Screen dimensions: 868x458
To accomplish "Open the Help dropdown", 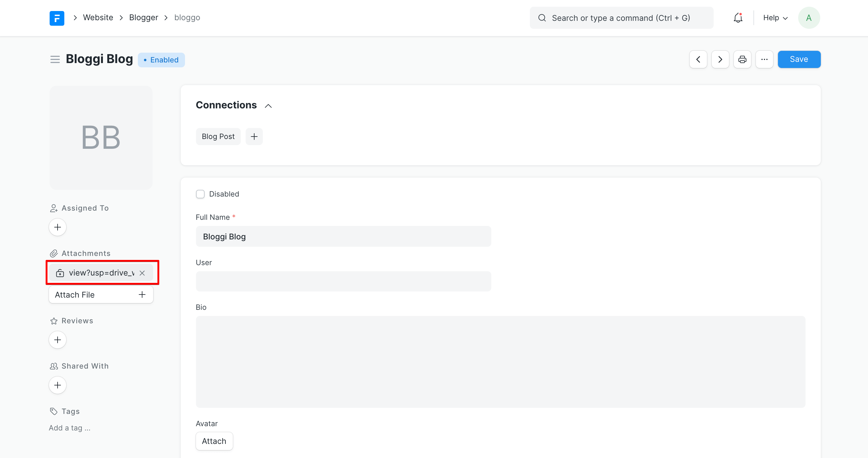I will (775, 18).
